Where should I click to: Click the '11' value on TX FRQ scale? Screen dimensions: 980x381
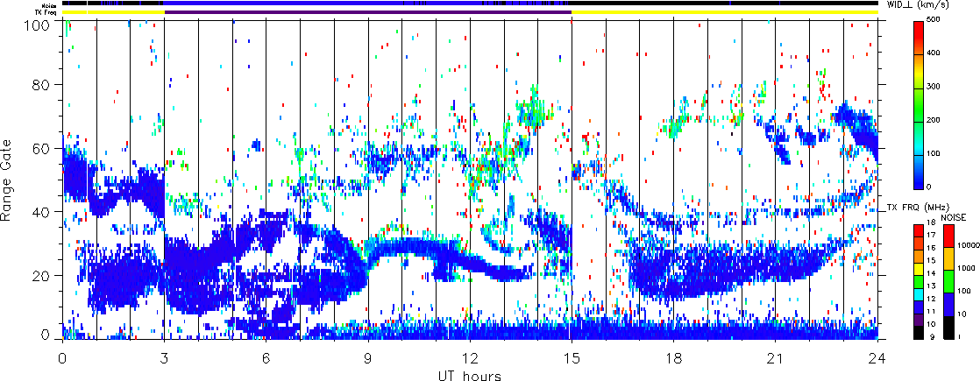pyautogui.click(x=931, y=310)
